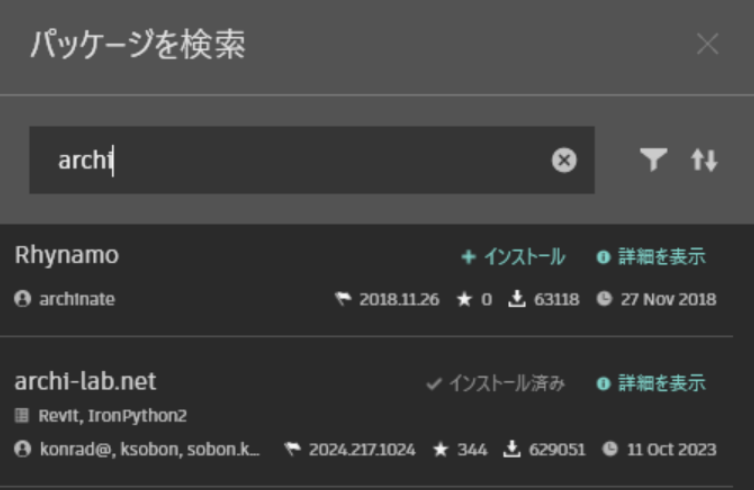This screenshot has width=754, height=490.
Task: Click the star rating icon for archi-lab.net
Action: [x=440, y=449]
